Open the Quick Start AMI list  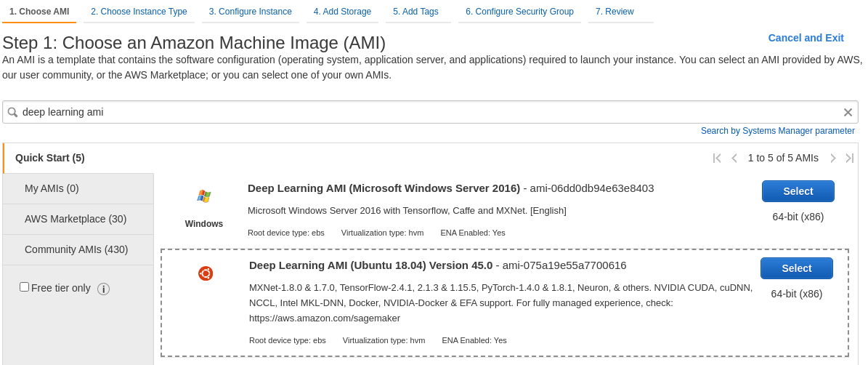tap(50, 158)
